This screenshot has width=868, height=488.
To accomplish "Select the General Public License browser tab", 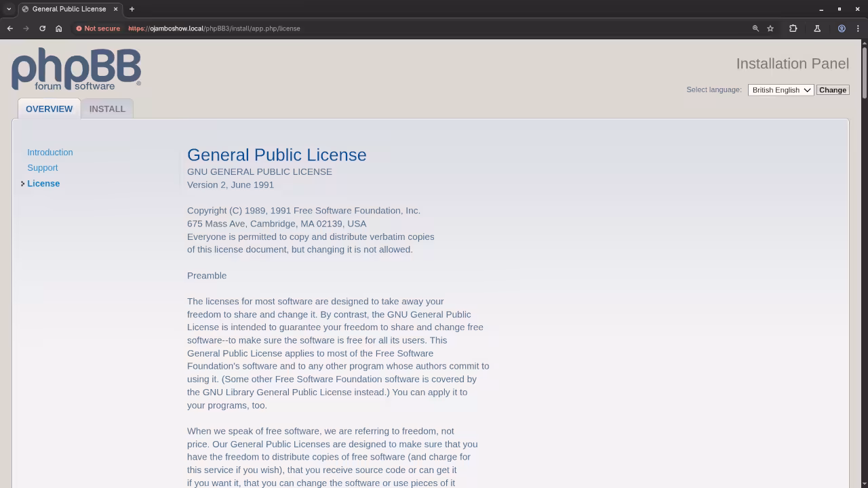I will [x=69, y=9].
